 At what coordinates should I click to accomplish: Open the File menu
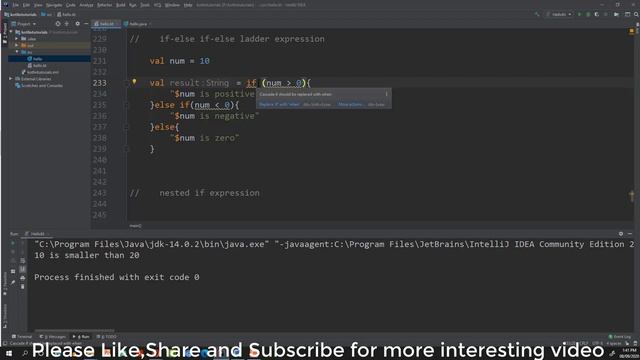[16, 5]
